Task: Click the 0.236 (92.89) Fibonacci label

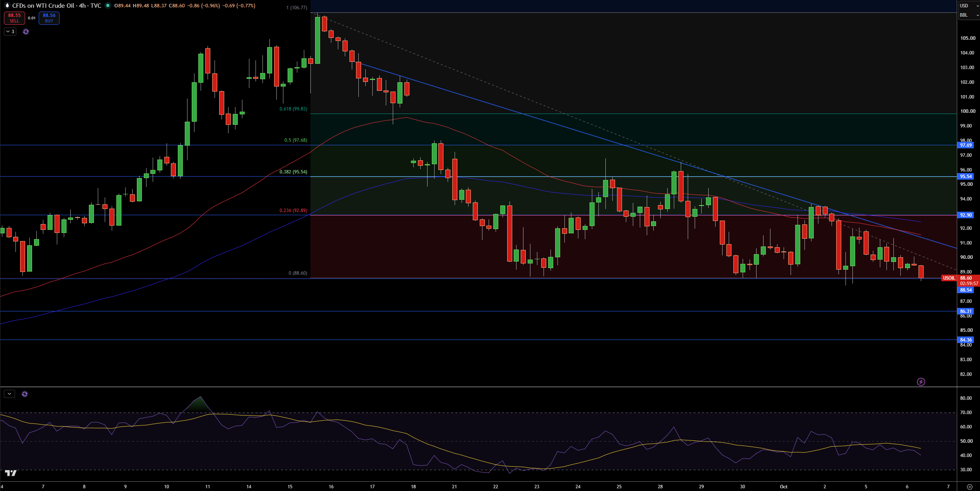Action: (x=293, y=211)
